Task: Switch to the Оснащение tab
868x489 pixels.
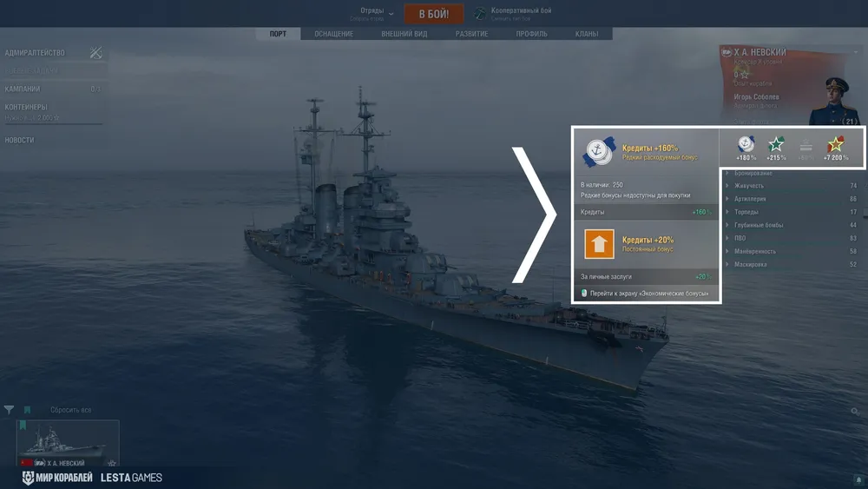Action: 334,34
